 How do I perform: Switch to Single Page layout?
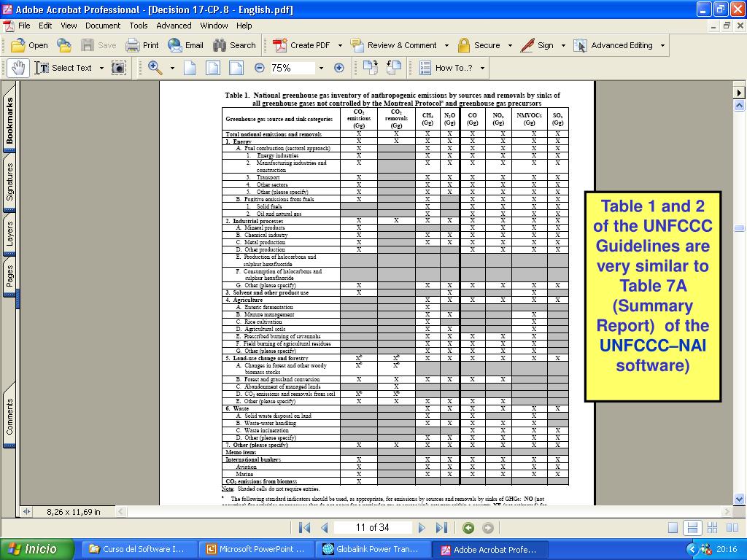pyautogui.click(x=673, y=528)
